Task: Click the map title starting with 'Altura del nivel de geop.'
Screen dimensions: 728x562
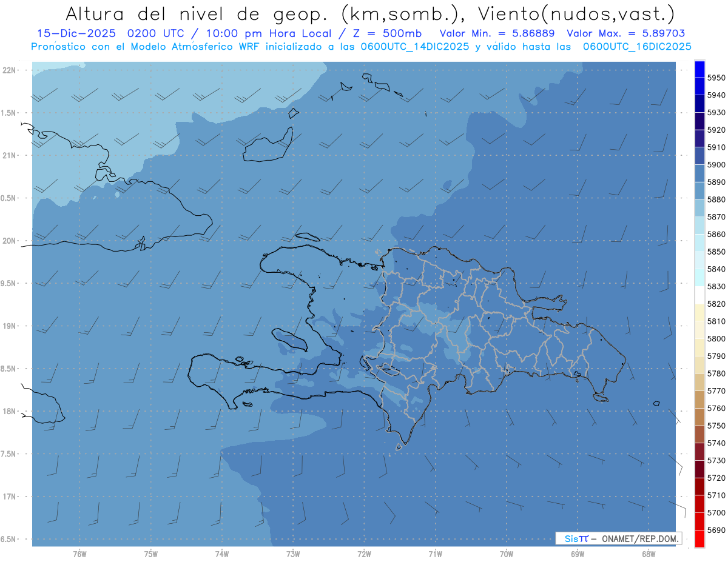Action: [369, 13]
